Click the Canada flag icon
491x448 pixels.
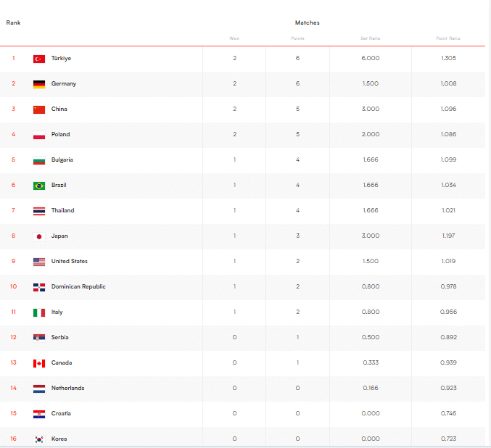click(x=39, y=363)
